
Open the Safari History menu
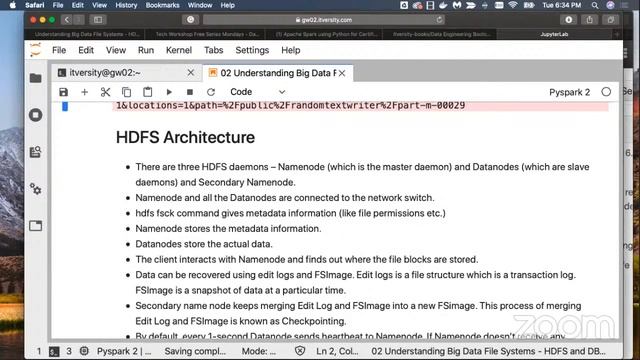tap(126, 5)
